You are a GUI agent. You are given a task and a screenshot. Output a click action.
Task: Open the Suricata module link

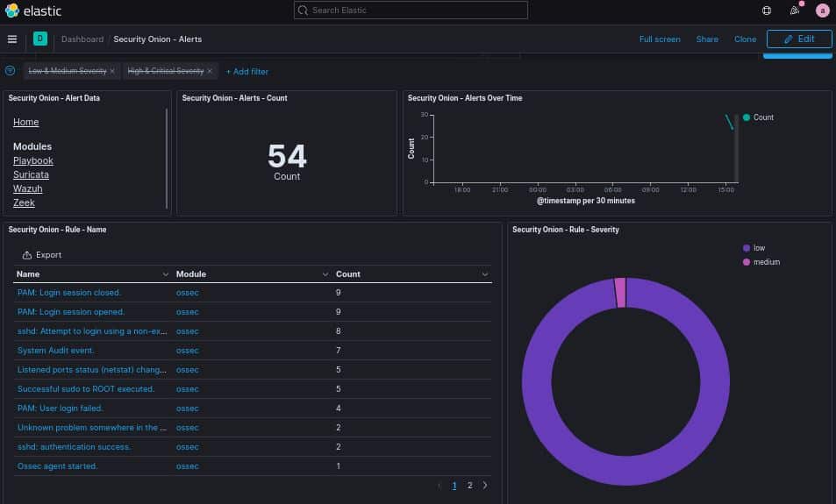click(31, 174)
